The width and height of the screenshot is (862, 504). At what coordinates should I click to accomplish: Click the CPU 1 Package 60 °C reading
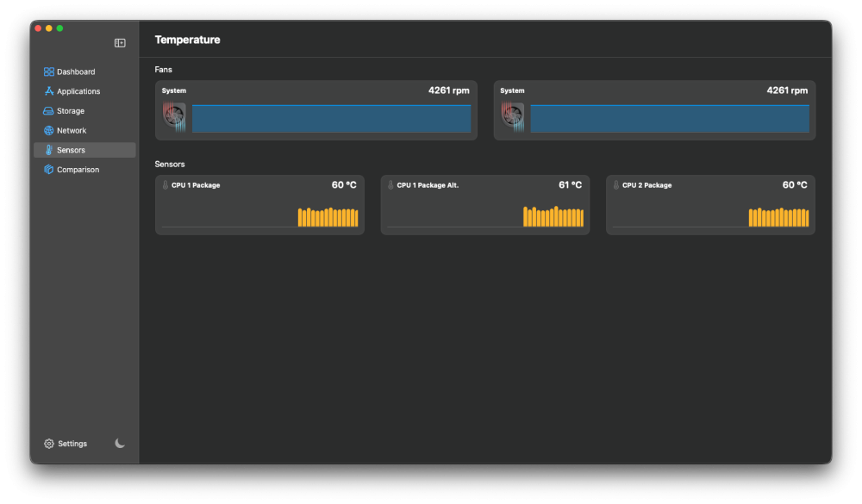tap(344, 184)
